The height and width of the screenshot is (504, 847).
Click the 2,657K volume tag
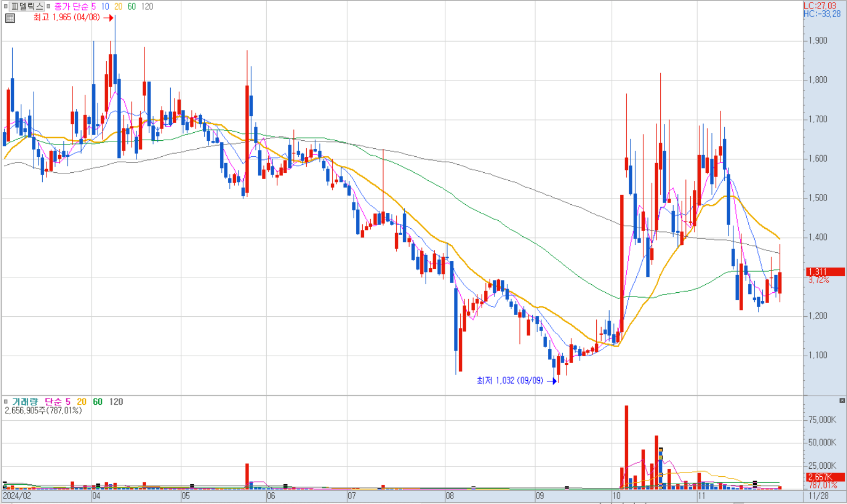825,477
